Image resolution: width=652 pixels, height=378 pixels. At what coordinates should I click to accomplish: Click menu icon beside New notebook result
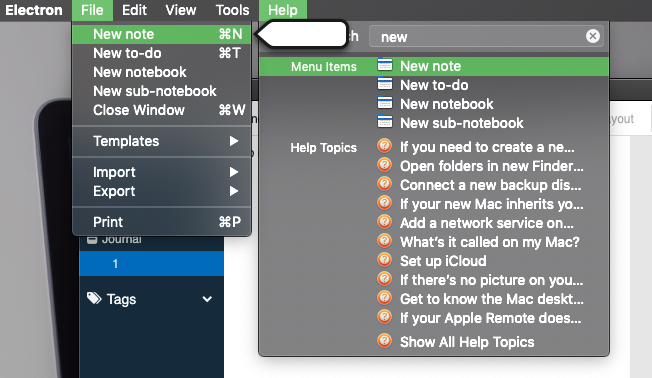coord(385,103)
